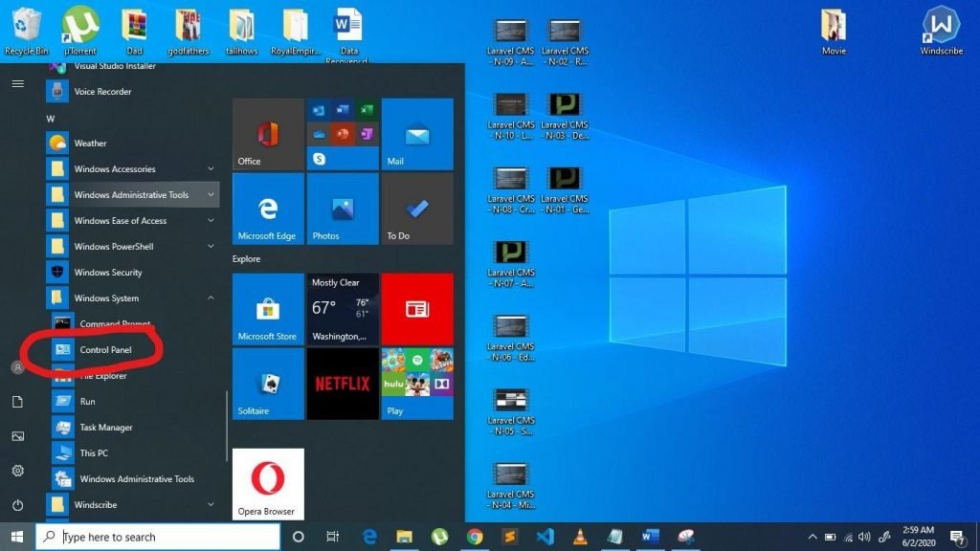
Task: Open the network icon in system tray
Action: click(848, 537)
